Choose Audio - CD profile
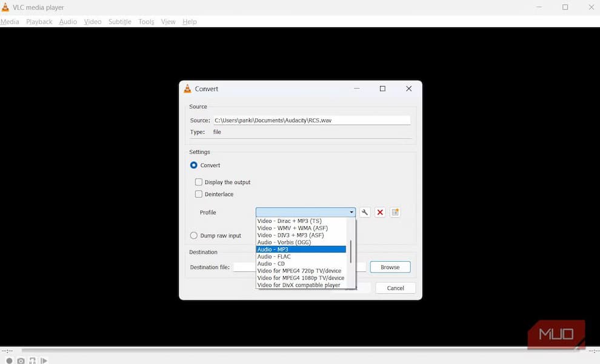600x364 pixels. coord(301,264)
